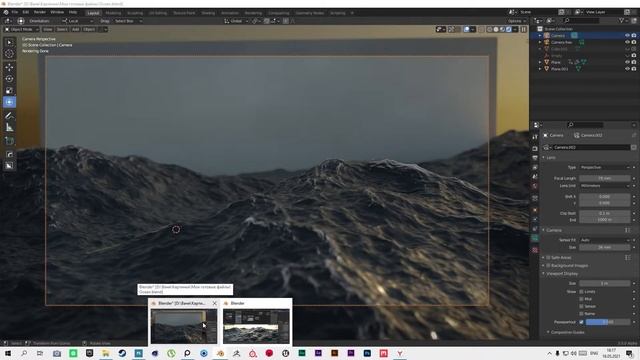The image size is (640, 360).
Task: Open the Object Mode dropdown
Action: pos(21,29)
